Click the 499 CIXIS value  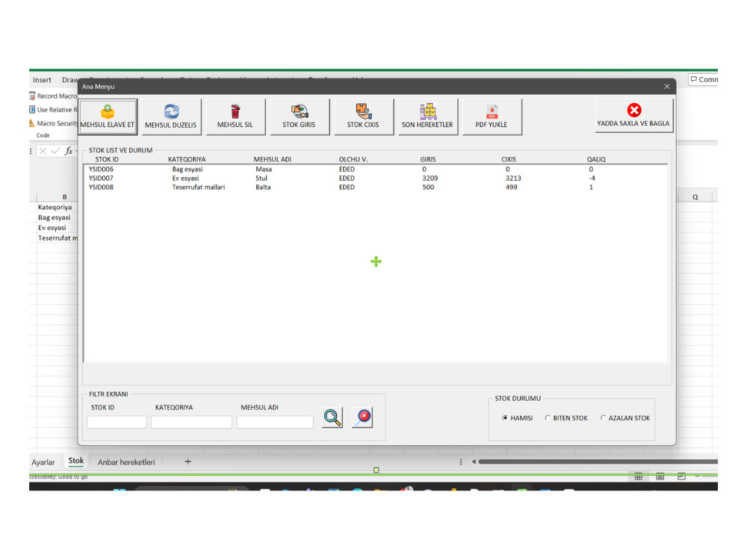pyautogui.click(x=511, y=187)
